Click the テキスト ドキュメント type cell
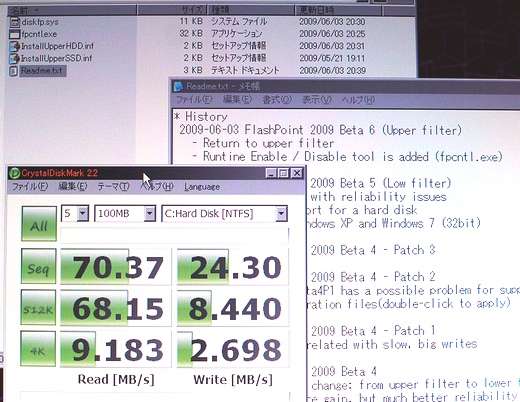Viewport: 520px width, 402px height. coord(245,70)
